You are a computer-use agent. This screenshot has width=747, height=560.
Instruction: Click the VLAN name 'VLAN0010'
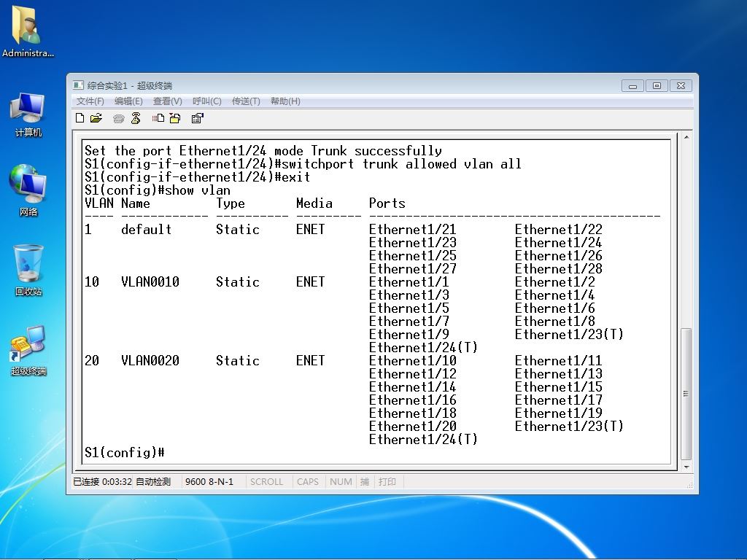point(150,282)
